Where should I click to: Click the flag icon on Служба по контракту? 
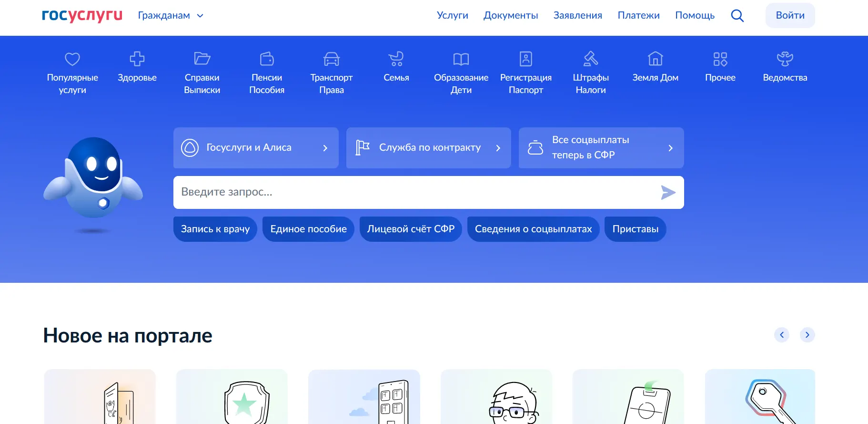point(363,148)
